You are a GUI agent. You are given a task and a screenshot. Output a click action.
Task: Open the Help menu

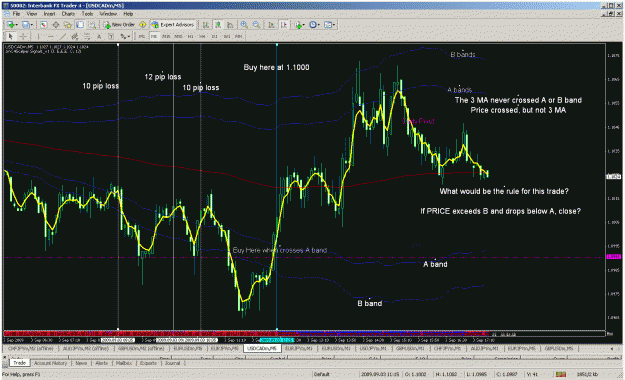click(x=128, y=14)
